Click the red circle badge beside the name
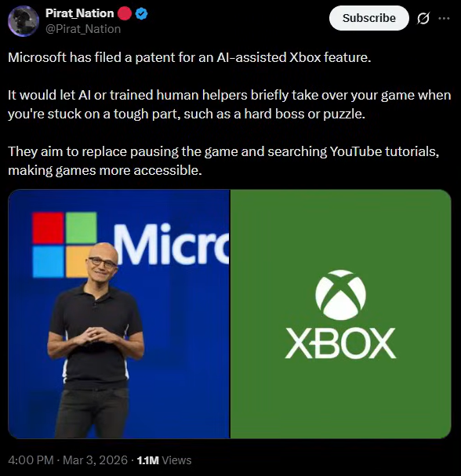Screen dimensions: 461x476 click(125, 13)
